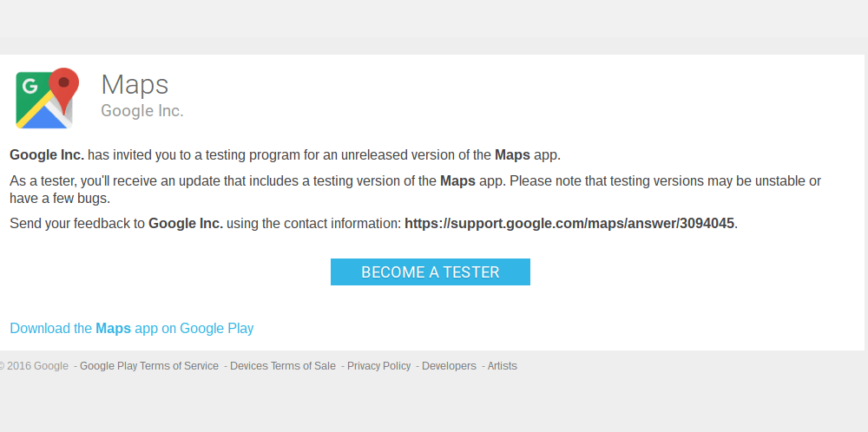
Task: Go to the Artists footer link
Action: (x=502, y=366)
